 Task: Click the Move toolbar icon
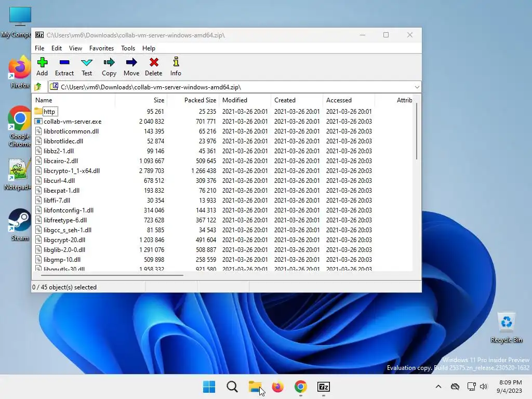(x=131, y=62)
